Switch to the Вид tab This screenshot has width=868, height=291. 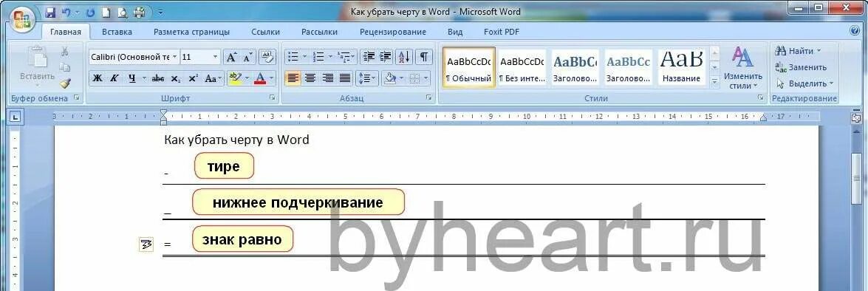coord(455,32)
